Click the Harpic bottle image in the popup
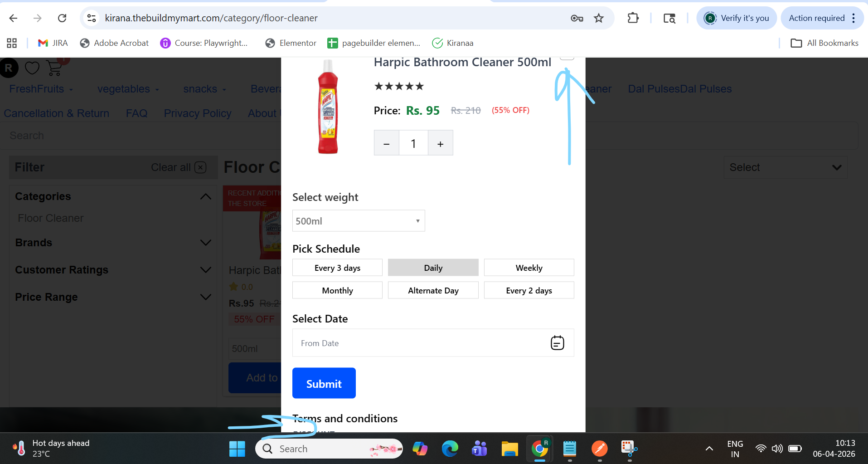The image size is (868, 464). pyautogui.click(x=328, y=107)
